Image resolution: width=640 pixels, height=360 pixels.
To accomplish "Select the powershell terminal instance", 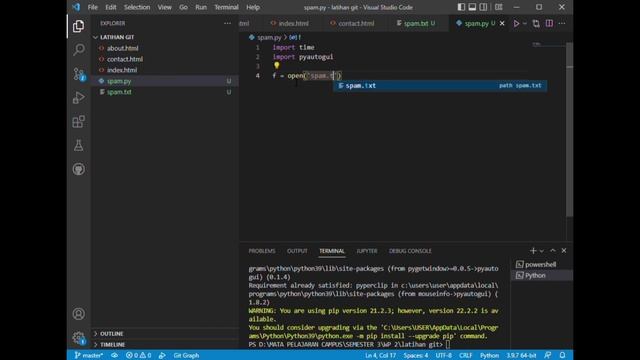I will (x=541, y=264).
